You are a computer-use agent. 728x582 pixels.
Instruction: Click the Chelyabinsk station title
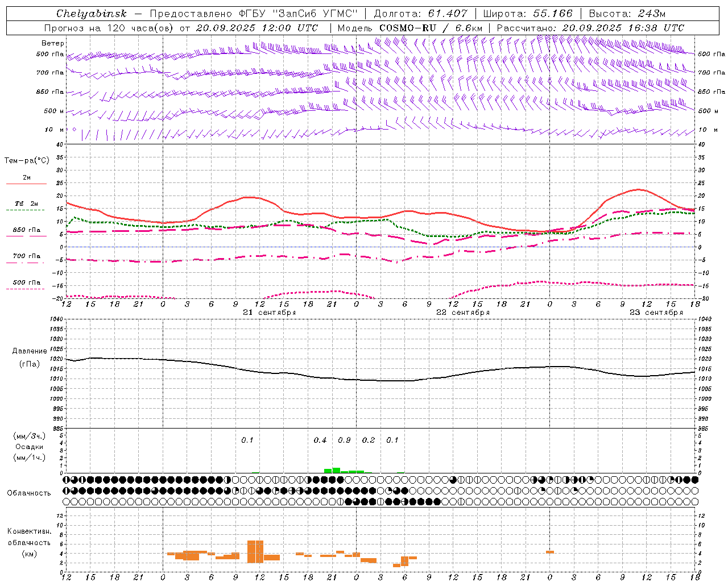(x=91, y=14)
